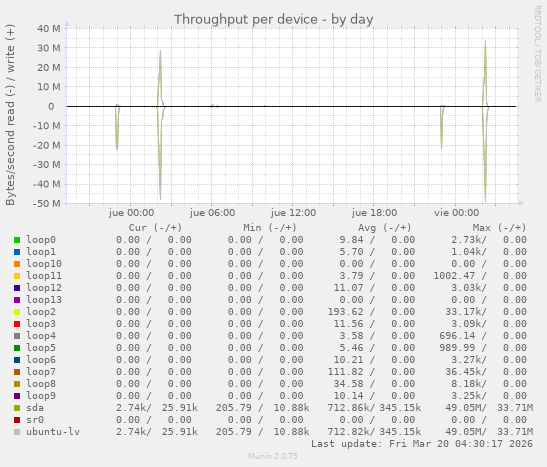Screen dimensions: 547x467
Task: Click the loop2 average value 193.62
Action: (345, 312)
